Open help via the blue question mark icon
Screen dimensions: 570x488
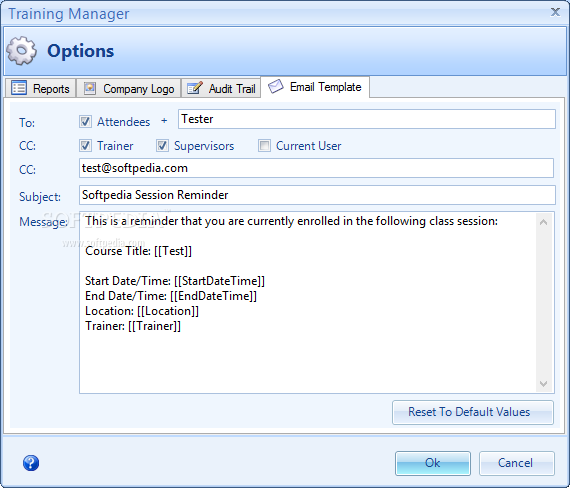[x=31, y=463]
